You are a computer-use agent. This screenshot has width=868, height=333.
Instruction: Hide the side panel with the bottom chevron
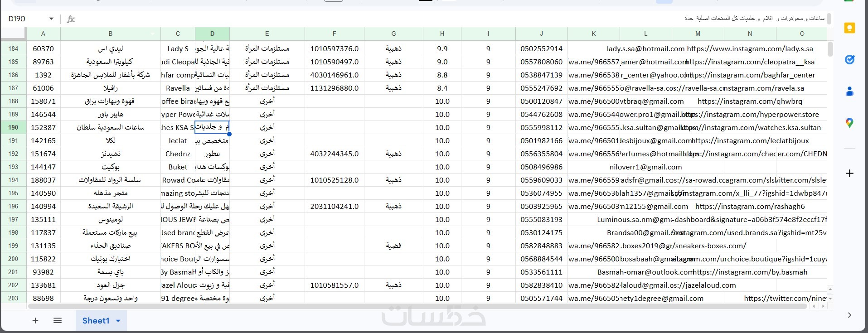point(849,315)
